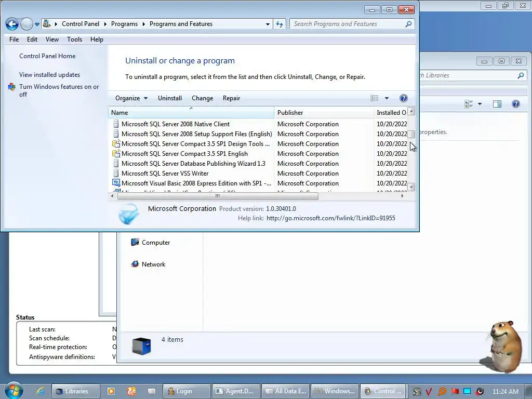Click the blue help icon in Programs toolbar
The height and width of the screenshot is (399, 532).
coord(403,98)
